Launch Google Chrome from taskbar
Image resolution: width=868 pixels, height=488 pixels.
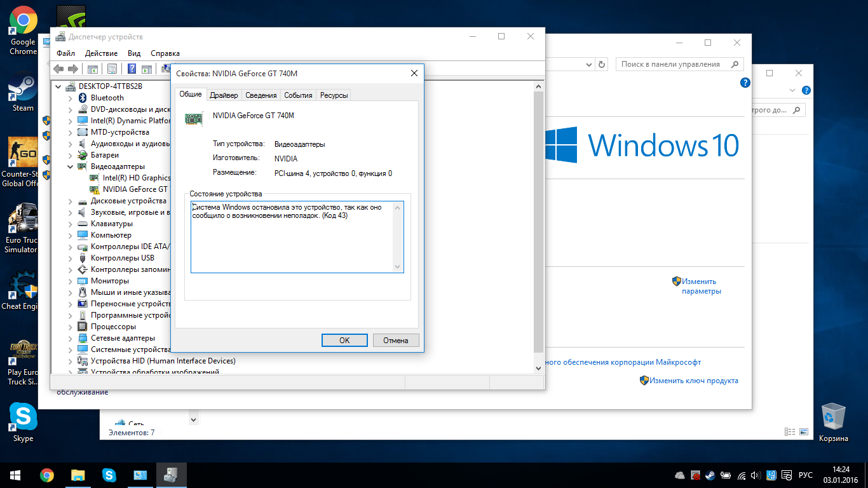[x=47, y=475]
